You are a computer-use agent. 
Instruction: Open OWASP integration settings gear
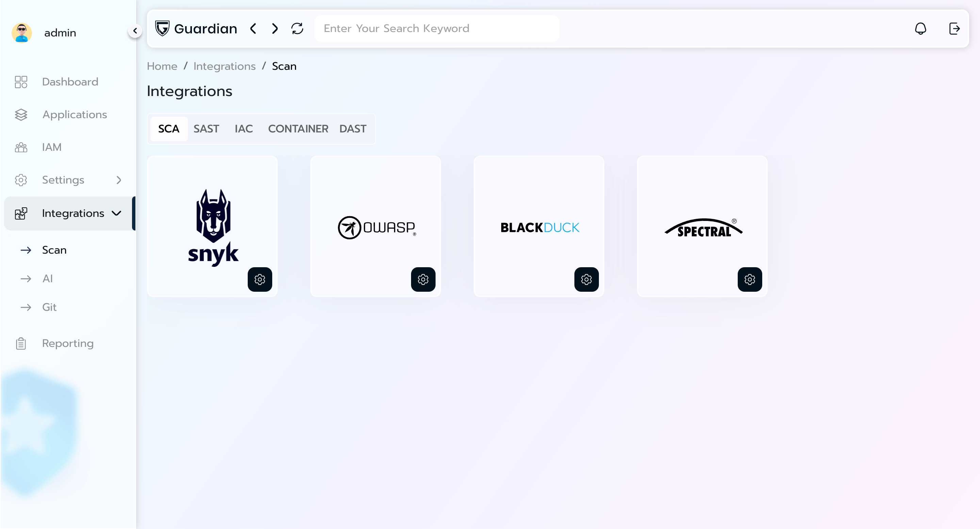coord(423,279)
